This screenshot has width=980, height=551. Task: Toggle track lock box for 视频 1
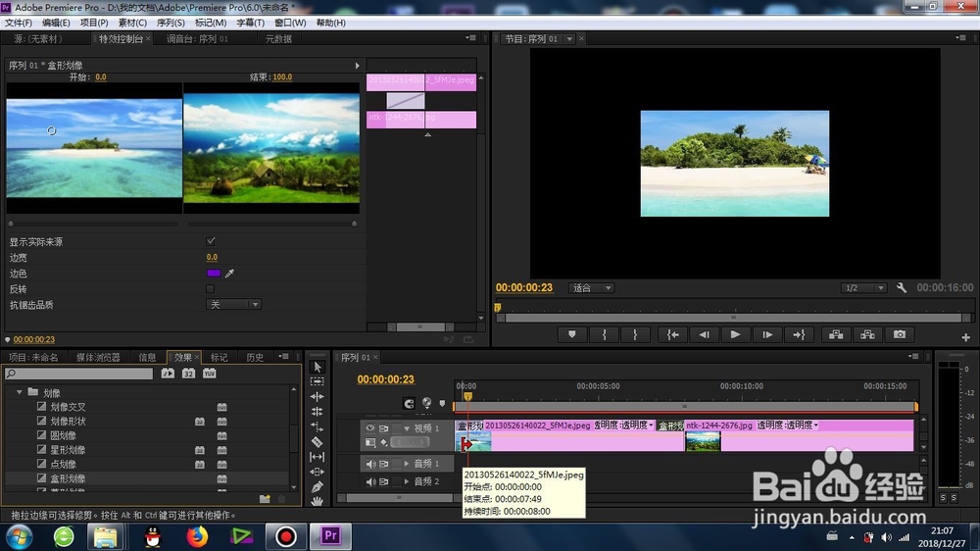coord(396,428)
